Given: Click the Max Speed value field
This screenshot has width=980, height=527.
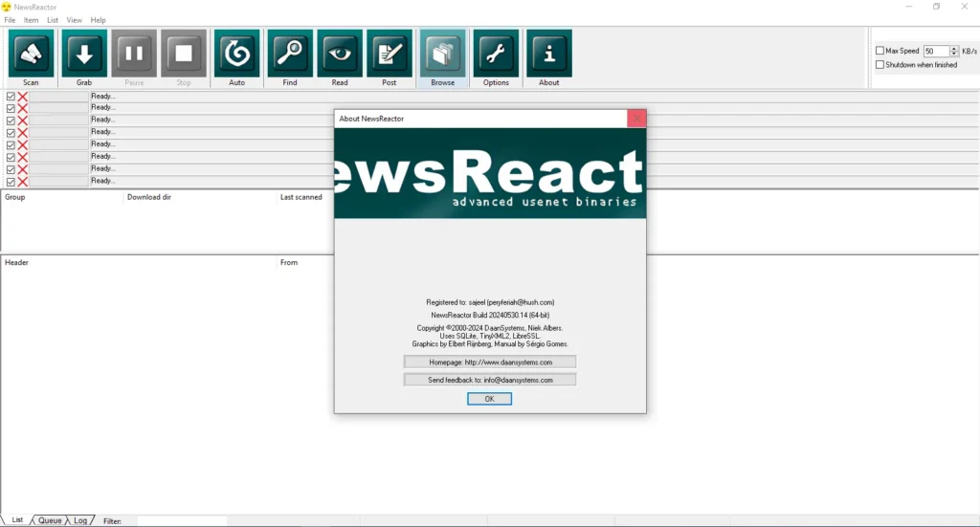Looking at the screenshot, I should 936,52.
